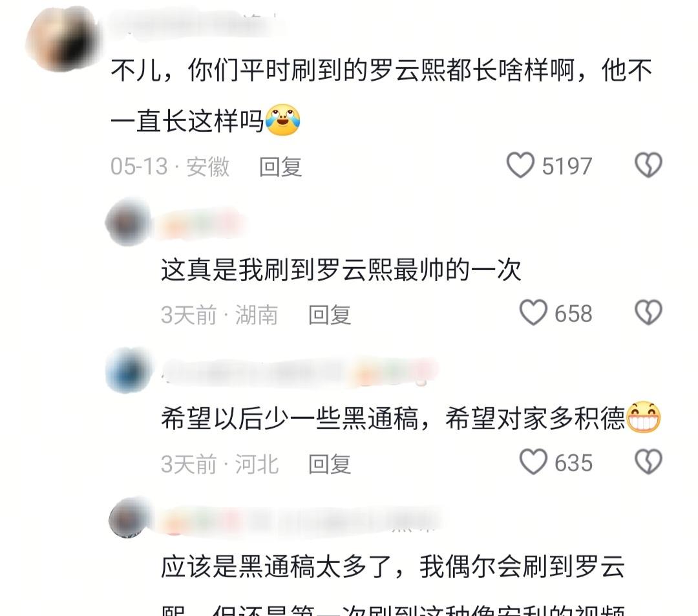Dislike the top comment from 安徽

648,165
